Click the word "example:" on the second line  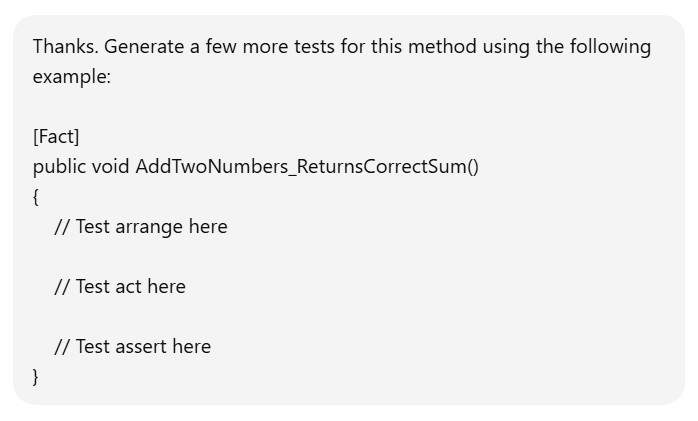click(x=71, y=77)
